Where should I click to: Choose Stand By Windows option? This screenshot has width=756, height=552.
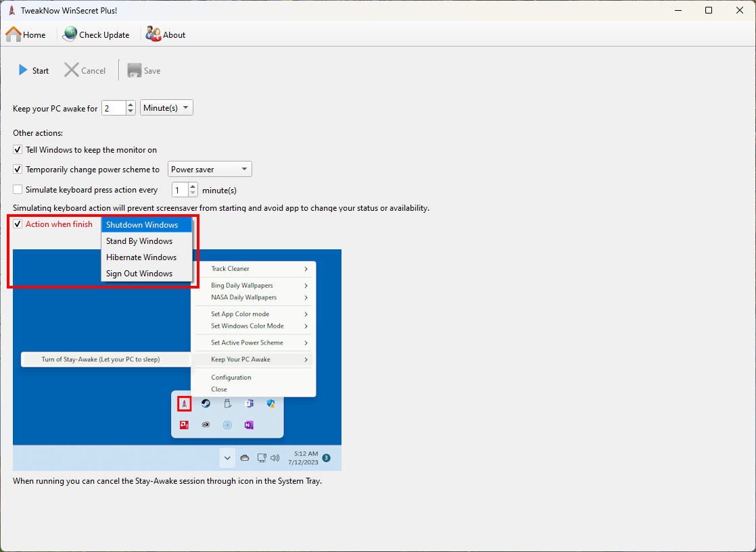[x=147, y=241]
